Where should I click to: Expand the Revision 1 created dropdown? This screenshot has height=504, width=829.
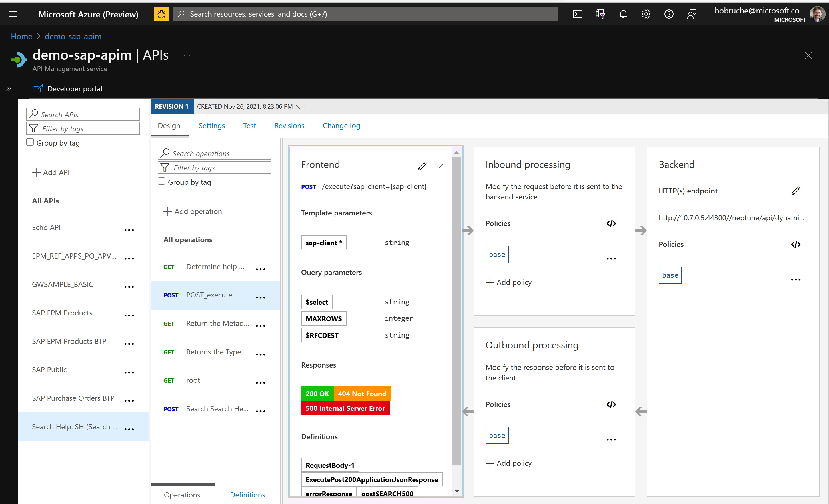pyautogui.click(x=300, y=106)
